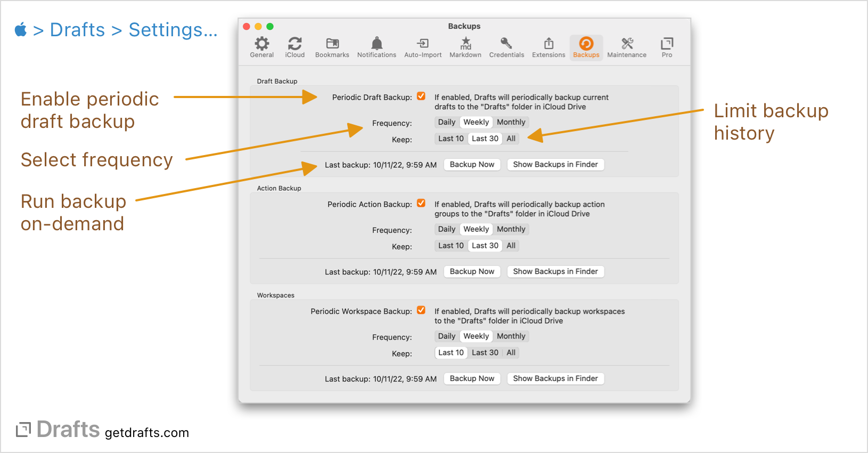Click Backup Now in Workspaces section
868x453 pixels.
click(472, 379)
